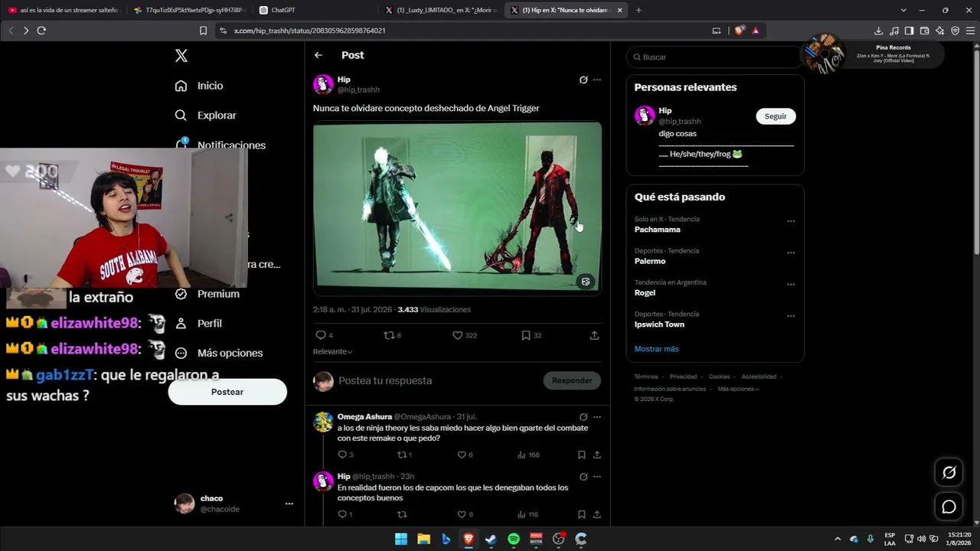Click Mostrar más under trends
Screen dimensions: 980x551
(656, 349)
